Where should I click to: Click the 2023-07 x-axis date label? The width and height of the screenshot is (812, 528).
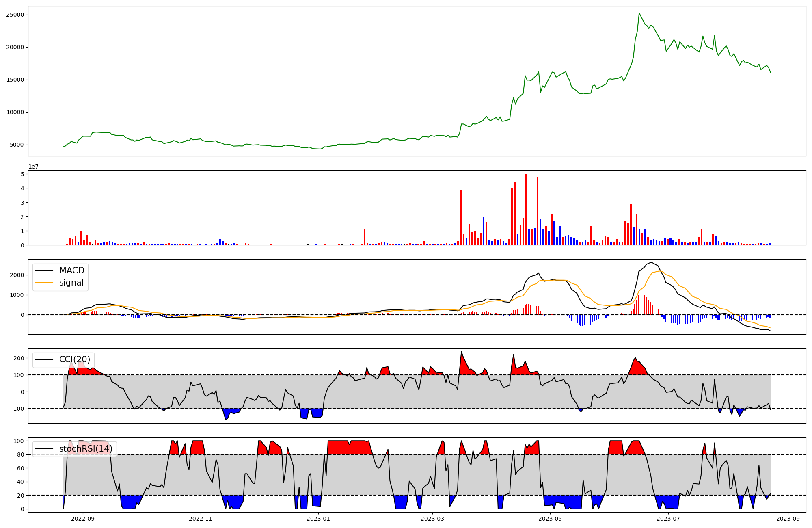[668, 519]
